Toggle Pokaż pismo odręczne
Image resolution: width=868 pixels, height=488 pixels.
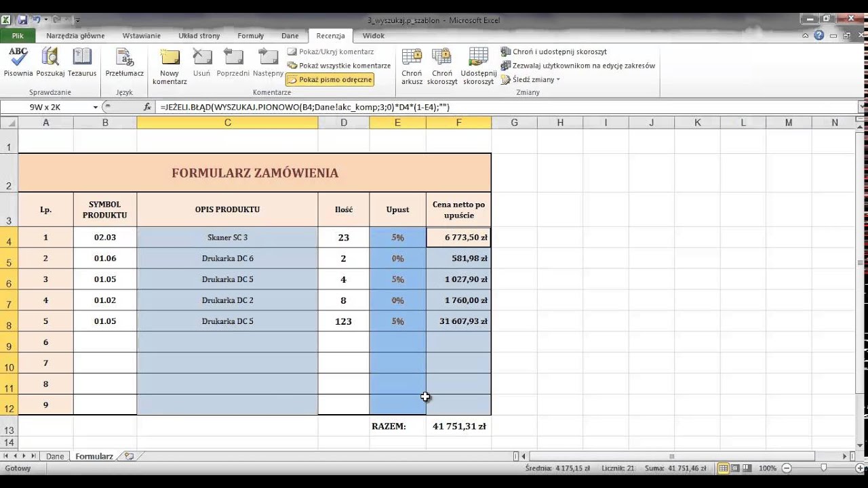coord(330,80)
